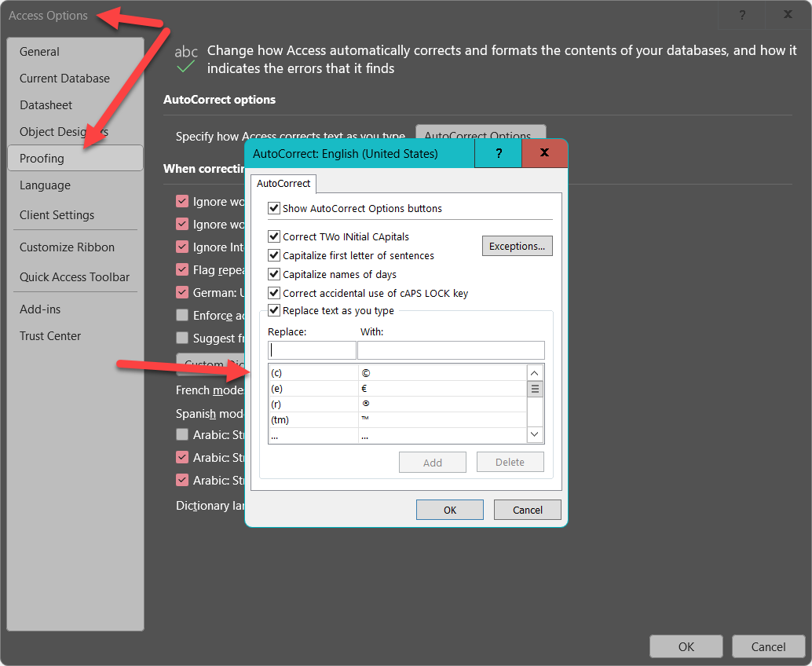Uncheck Show AutoCorrect Options buttons
This screenshot has height=666, width=812.
tap(274, 209)
